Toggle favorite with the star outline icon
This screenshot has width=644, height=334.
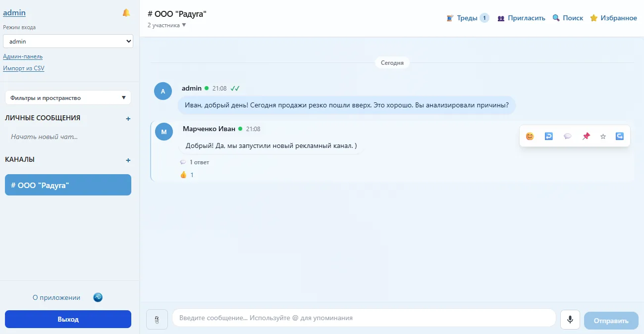[603, 136]
